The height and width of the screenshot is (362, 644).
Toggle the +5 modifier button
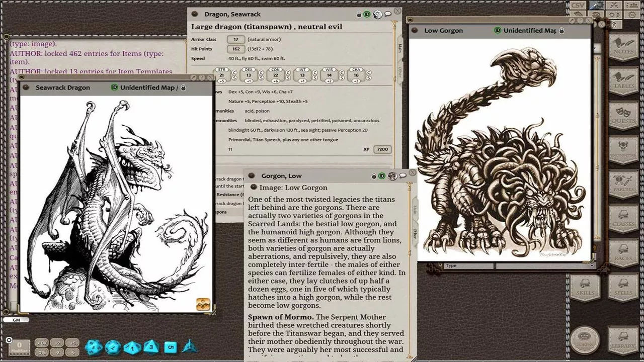click(73, 343)
